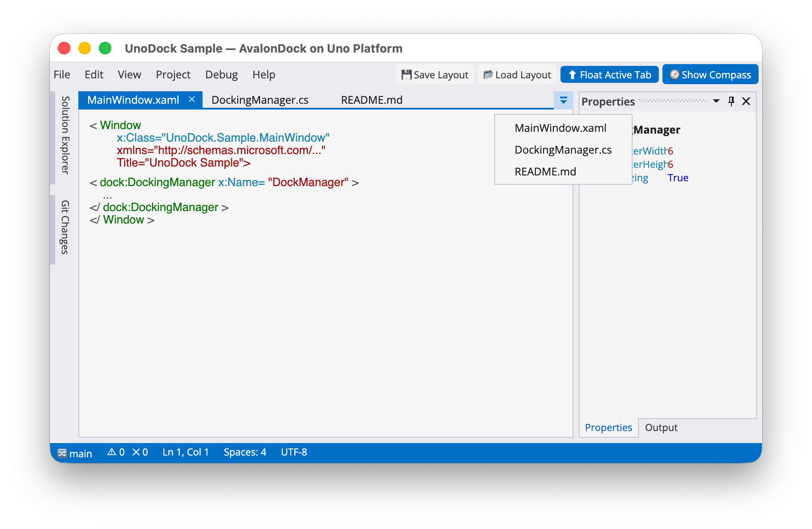
Task: Click the closing Window tag line
Action: tap(122, 220)
